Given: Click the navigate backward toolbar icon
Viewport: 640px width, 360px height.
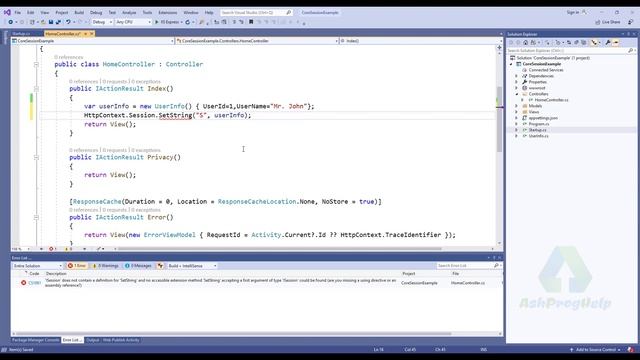Looking at the screenshot, I should click(x=11, y=22).
